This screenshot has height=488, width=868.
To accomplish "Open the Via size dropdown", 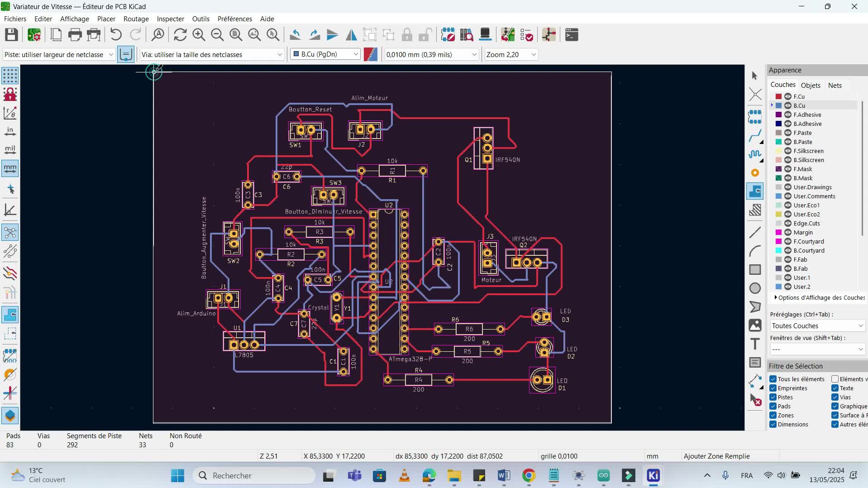I will coord(212,55).
